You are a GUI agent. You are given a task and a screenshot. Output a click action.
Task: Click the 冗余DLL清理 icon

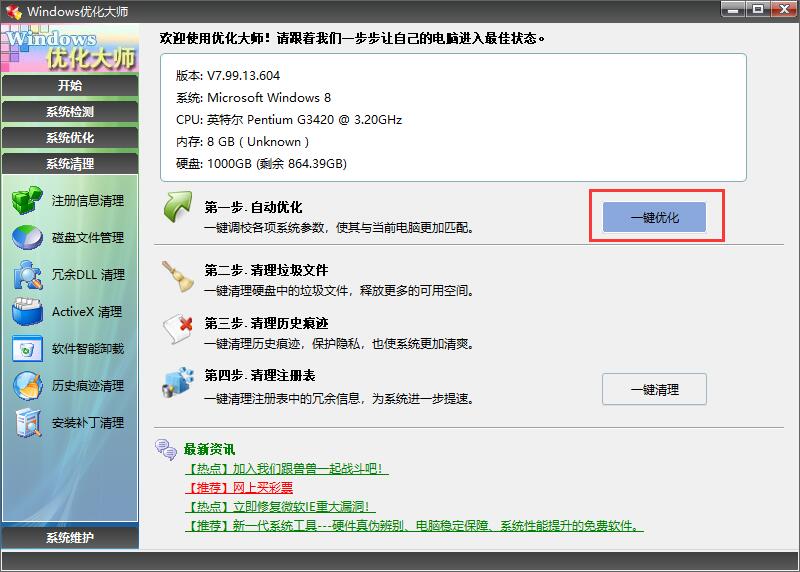[28, 275]
